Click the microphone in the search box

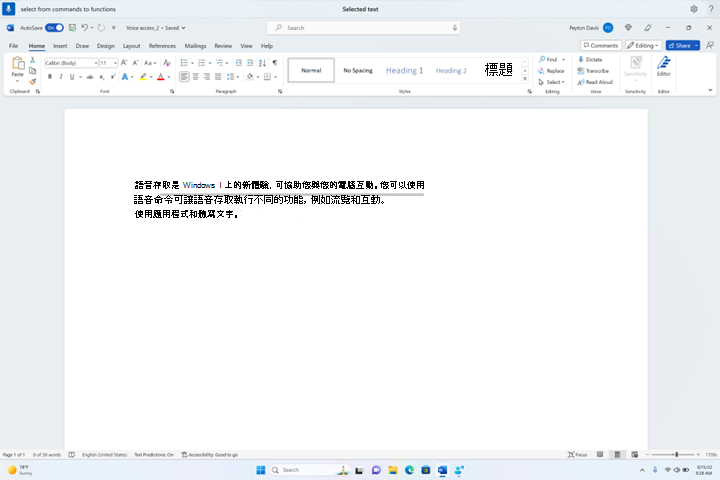[x=455, y=28]
